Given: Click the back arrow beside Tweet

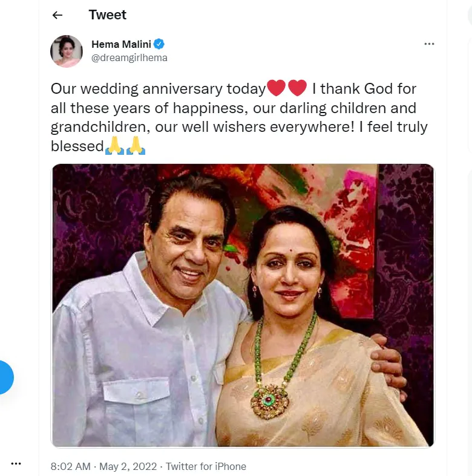Looking at the screenshot, I should click(x=57, y=15).
